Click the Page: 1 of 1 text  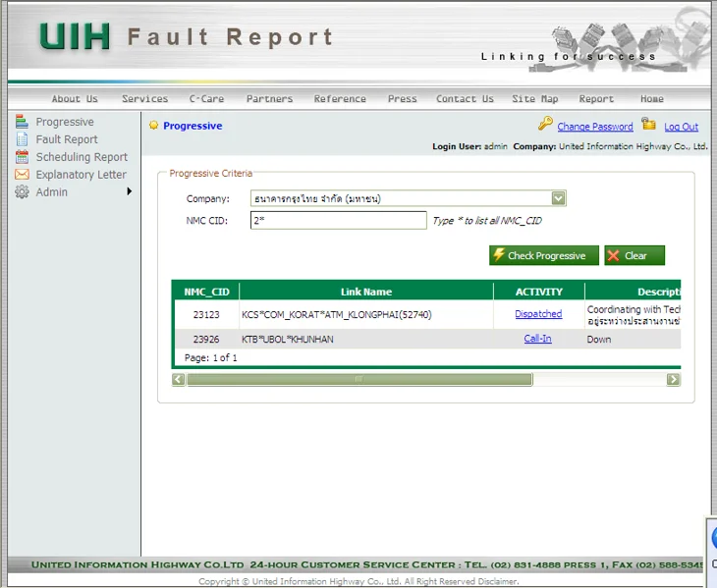(x=211, y=357)
